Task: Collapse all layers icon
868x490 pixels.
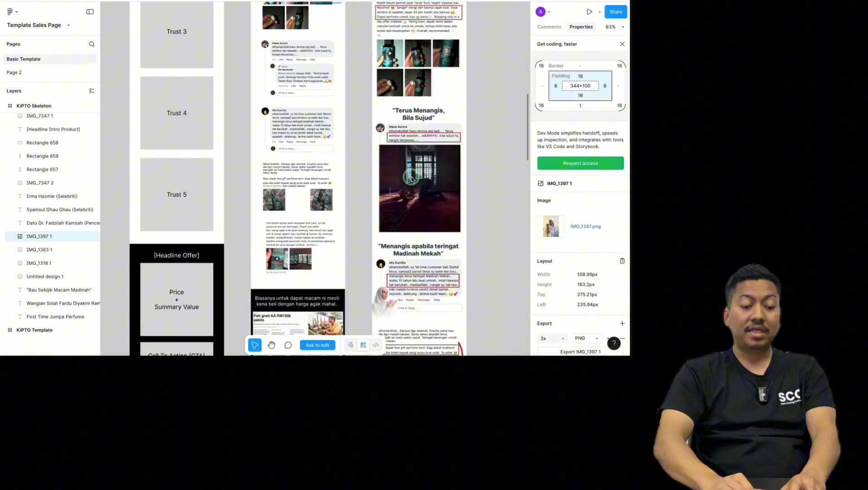Action: tap(92, 91)
